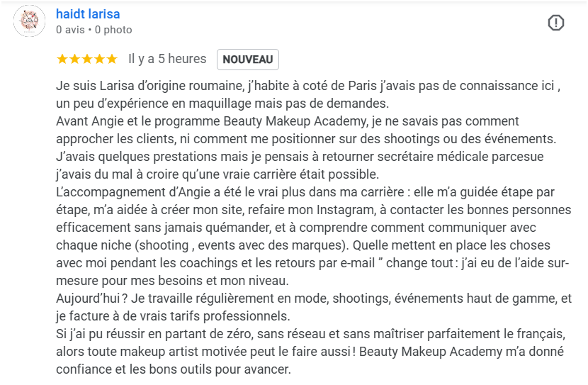Viewport: 588px width, 385px height.
Task: Click the "0 avis • 0 photo" text
Action: pyautogui.click(x=94, y=30)
